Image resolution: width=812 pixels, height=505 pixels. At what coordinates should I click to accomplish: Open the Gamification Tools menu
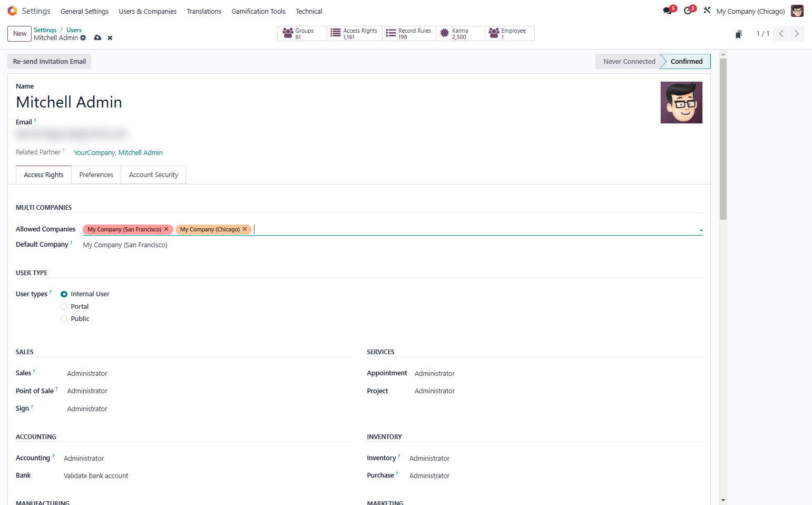[x=258, y=11]
